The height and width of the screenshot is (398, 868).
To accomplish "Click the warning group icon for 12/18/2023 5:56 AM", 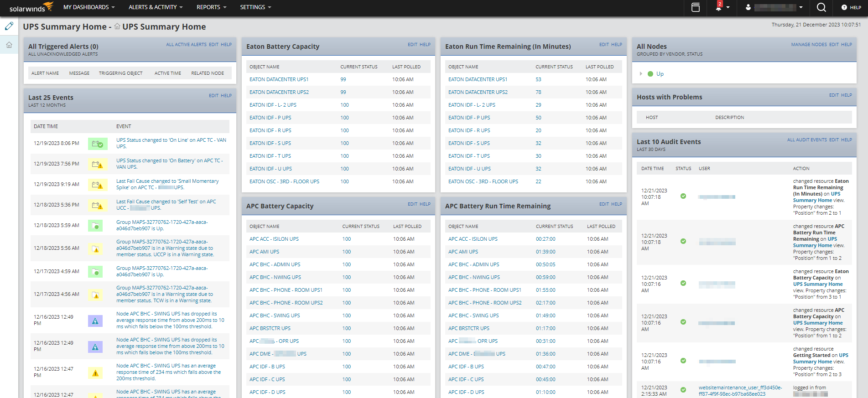I will (x=95, y=248).
